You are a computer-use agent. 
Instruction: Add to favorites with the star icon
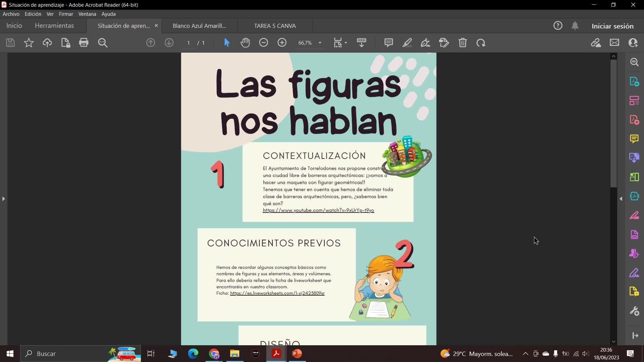point(29,43)
